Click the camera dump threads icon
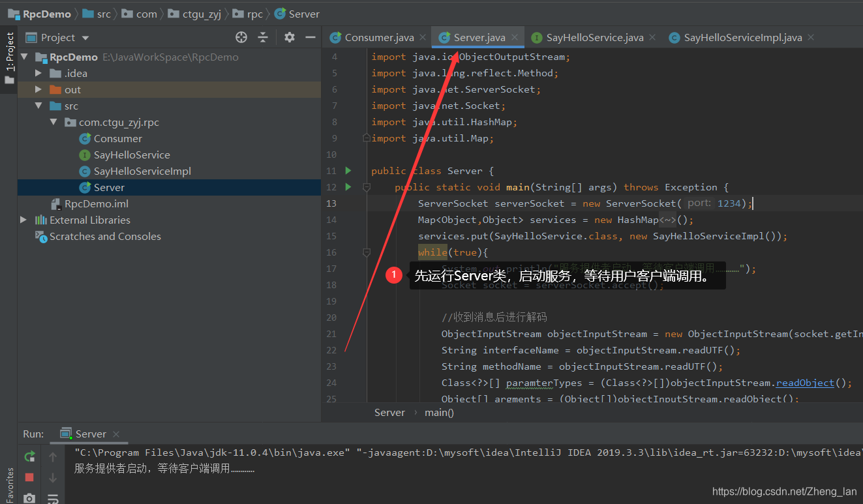 pyautogui.click(x=29, y=498)
